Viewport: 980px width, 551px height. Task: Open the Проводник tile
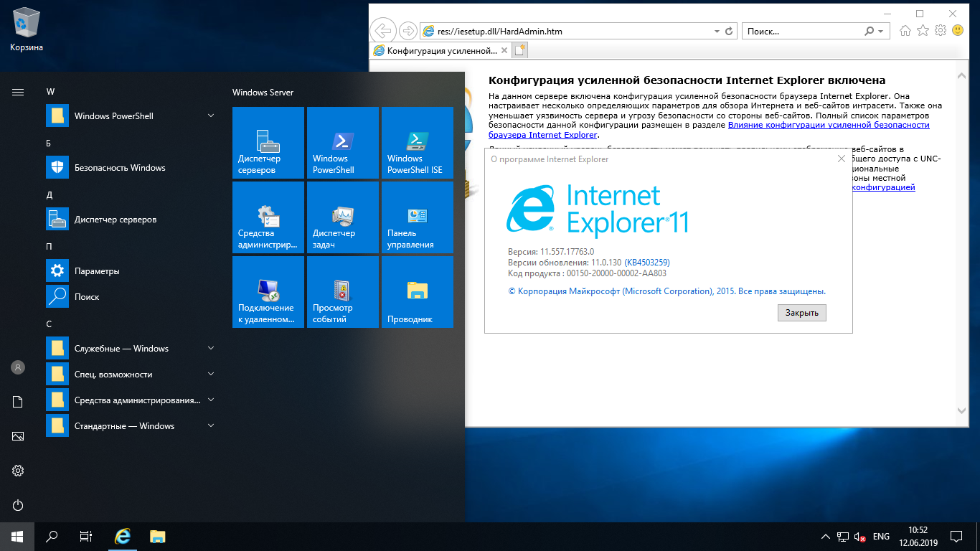[418, 292]
